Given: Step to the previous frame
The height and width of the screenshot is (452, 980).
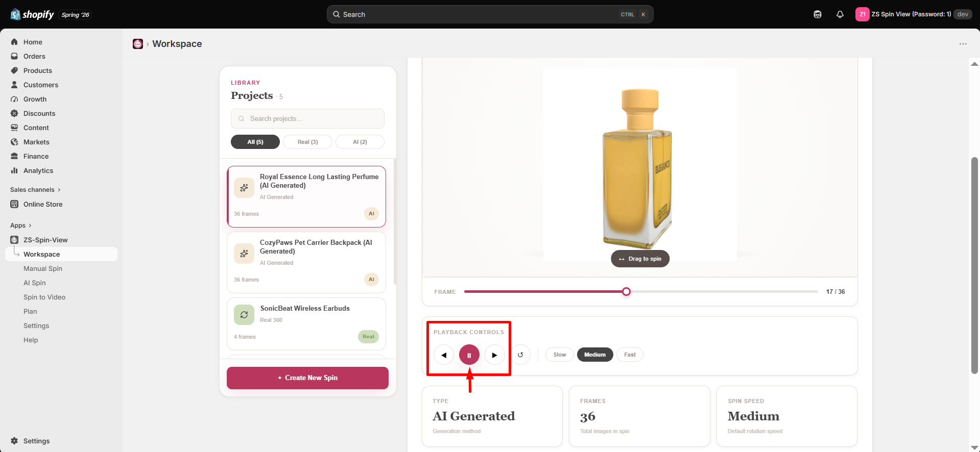Looking at the screenshot, I should [x=443, y=355].
